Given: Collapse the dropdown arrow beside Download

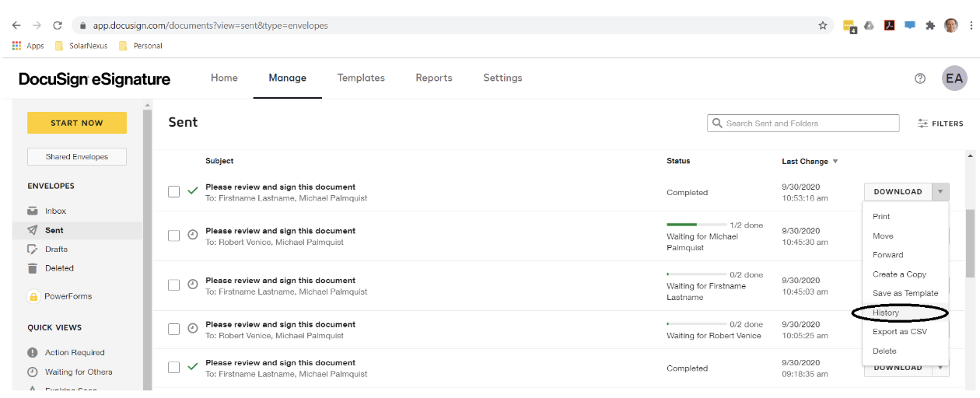Looking at the screenshot, I should [940, 192].
